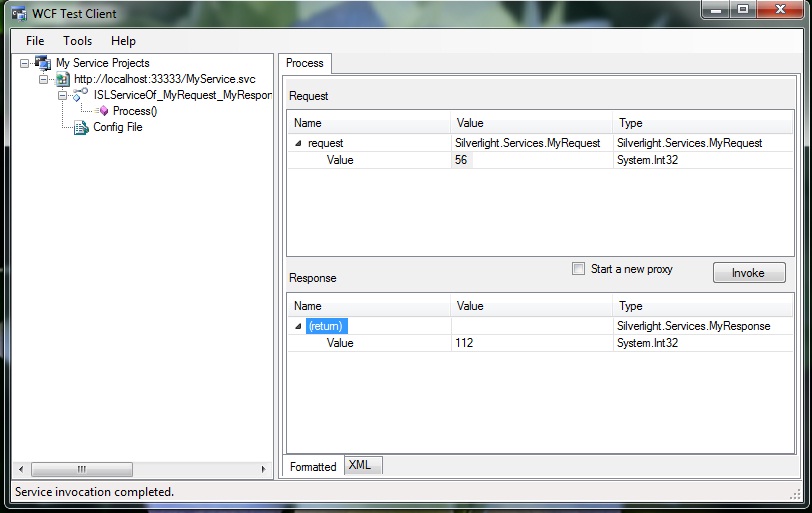The height and width of the screenshot is (513, 812).
Task: Click the request value field containing 56
Action: tap(531, 160)
